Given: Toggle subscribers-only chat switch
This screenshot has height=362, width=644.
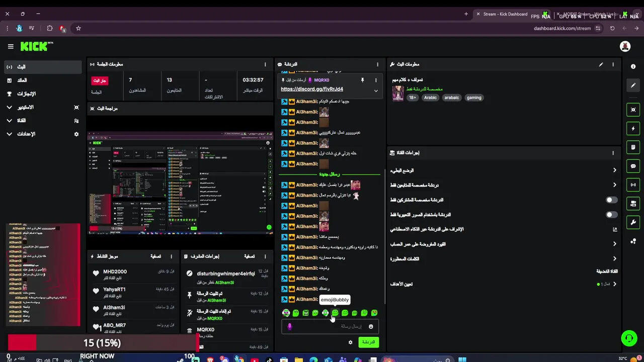Looking at the screenshot, I should click(611, 200).
